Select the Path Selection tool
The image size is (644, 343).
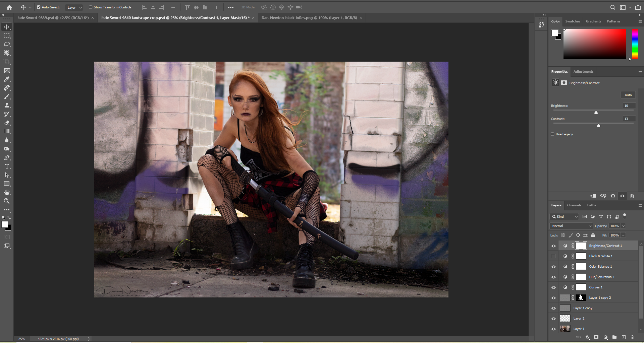7,175
